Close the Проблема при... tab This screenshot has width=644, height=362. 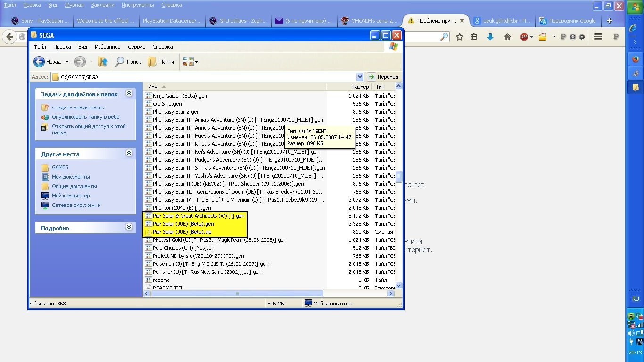click(462, 21)
